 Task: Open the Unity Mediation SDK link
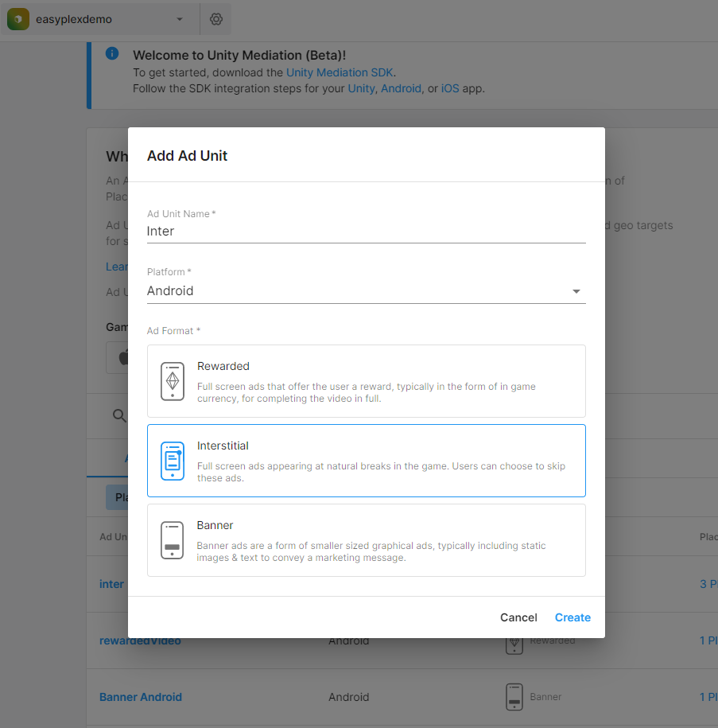pyautogui.click(x=340, y=72)
